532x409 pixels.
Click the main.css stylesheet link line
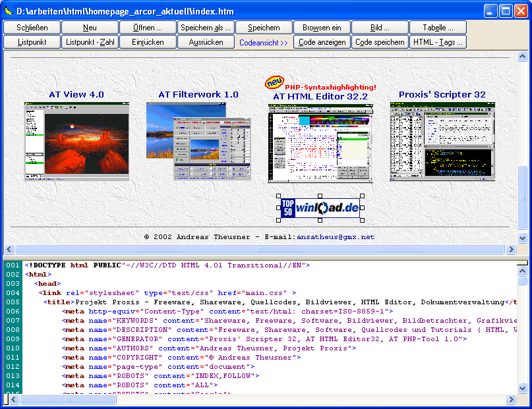(167, 293)
